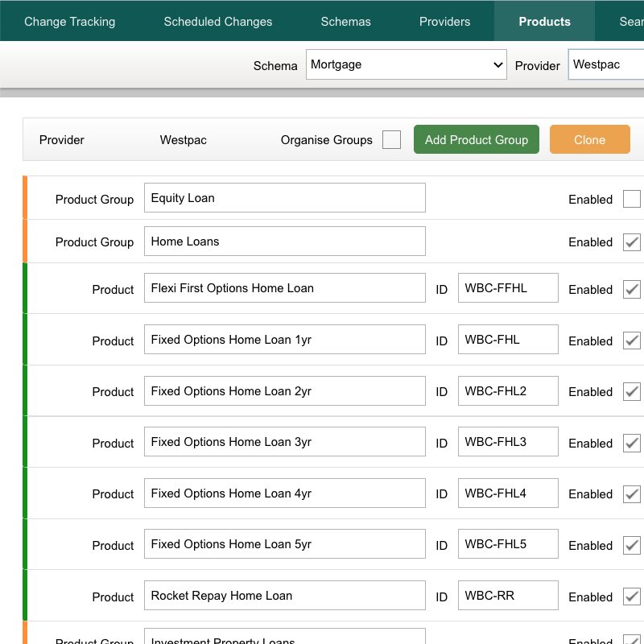Edit the Home Loans group name field
Viewport: 644px width, 644px height.
click(285, 241)
